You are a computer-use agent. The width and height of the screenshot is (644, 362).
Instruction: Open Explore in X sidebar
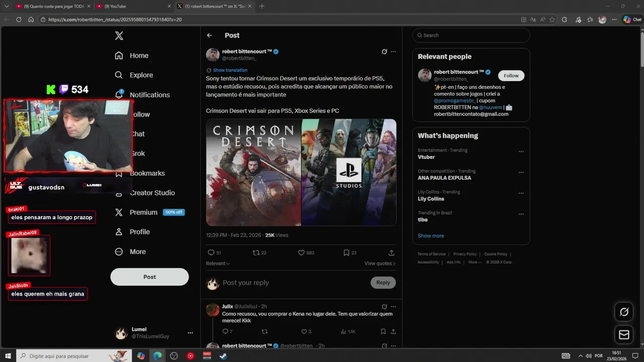tap(134, 75)
